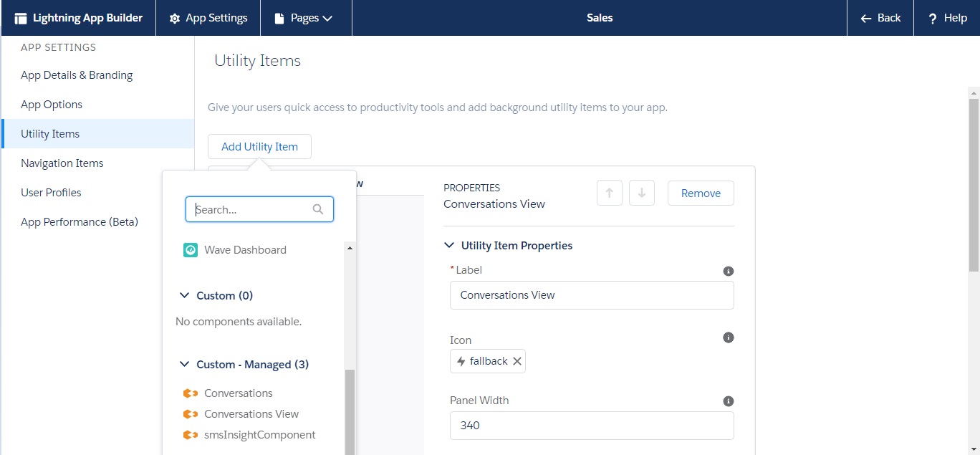Move utility item up with arrow button
Image resolution: width=980 pixels, height=455 pixels.
610,193
